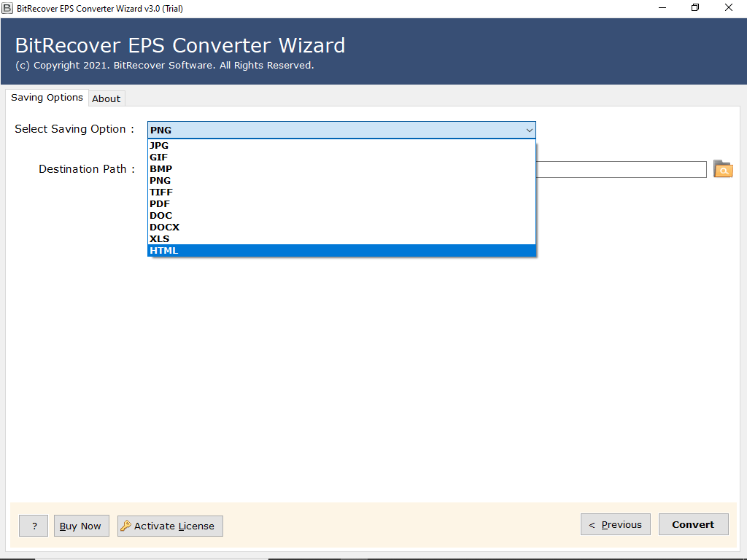Open help with the ? button
Viewport: 747px width, 560px height.
(34, 526)
